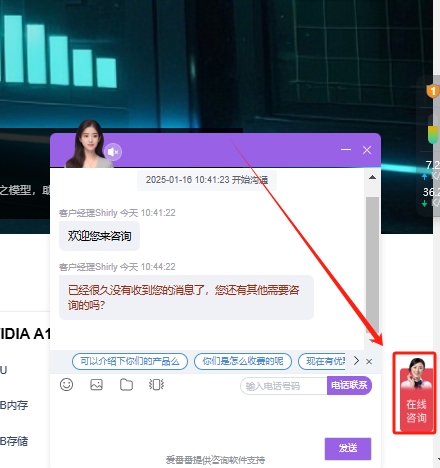The height and width of the screenshot is (468, 440).
Task: Open the 在线咨询 floating consult widget
Action: [x=415, y=393]
